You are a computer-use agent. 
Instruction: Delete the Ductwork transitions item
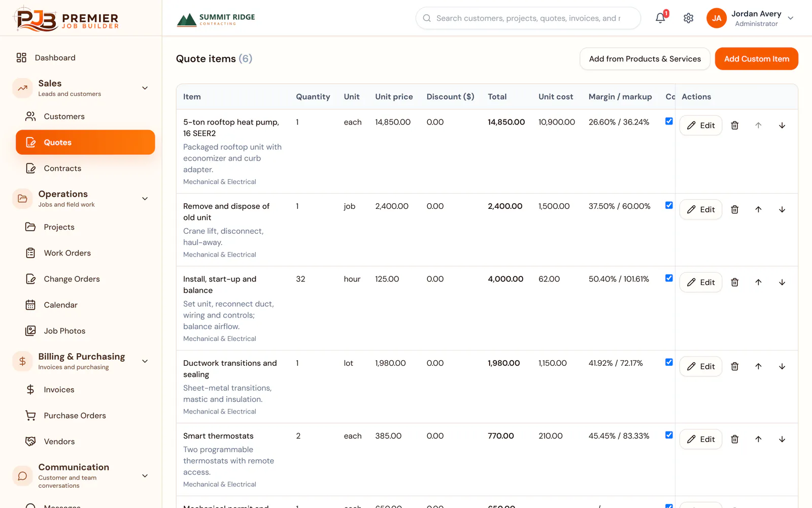(x=734, y=366)
